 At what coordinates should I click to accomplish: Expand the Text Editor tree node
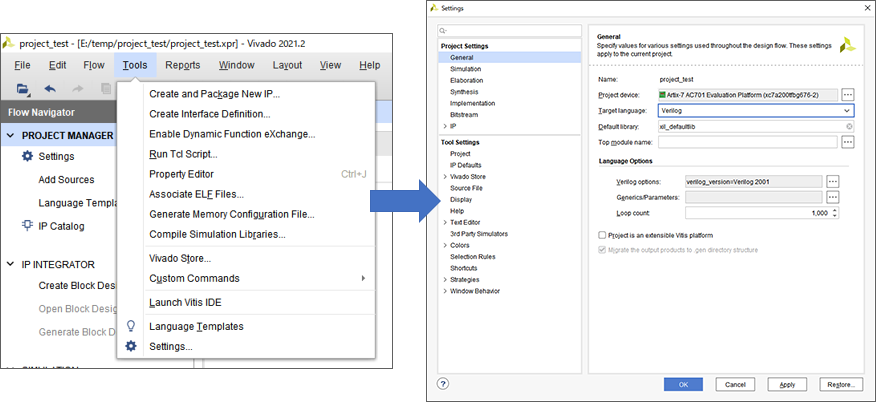click(445, 222)
